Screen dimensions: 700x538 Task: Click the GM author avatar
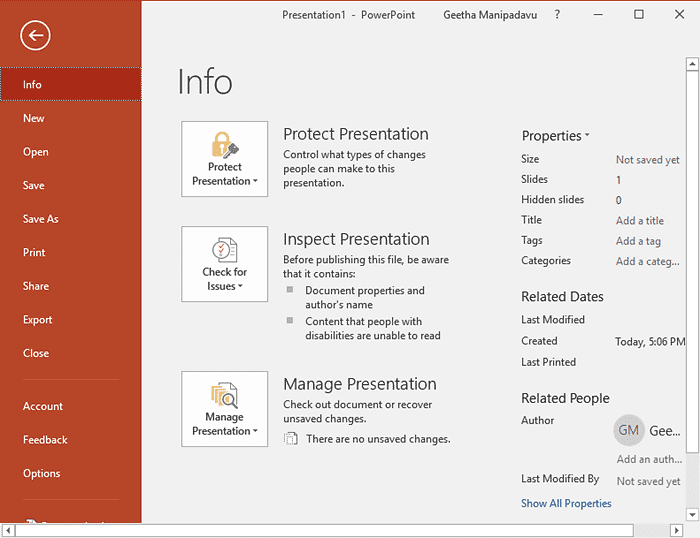coord(629,430)
